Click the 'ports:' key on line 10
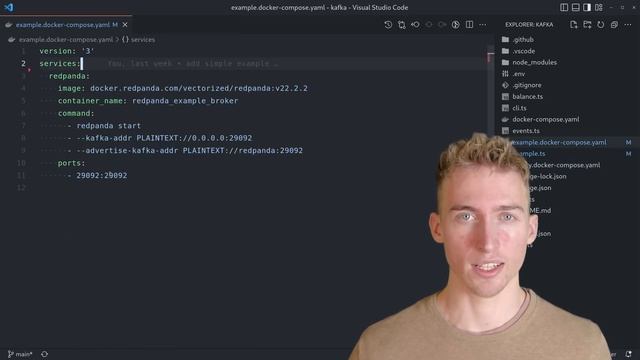The image size is (640, 360). pyautogui.click(x=71, y=163)
